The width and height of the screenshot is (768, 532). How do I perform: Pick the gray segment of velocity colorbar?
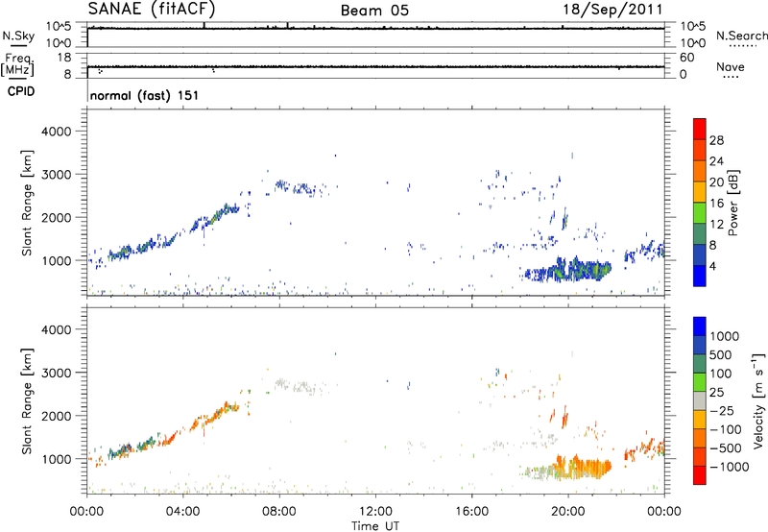700,400
